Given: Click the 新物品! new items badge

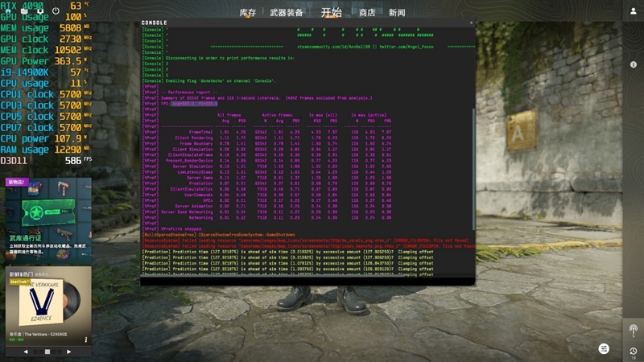Looking at the screenshot, I should pos(17,182).
